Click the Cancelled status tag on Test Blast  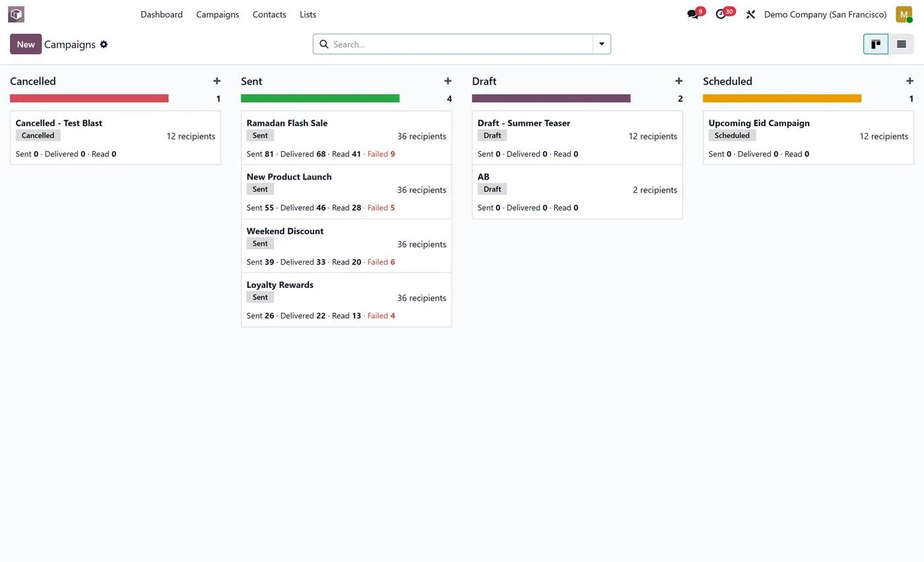tap(38, 135)
